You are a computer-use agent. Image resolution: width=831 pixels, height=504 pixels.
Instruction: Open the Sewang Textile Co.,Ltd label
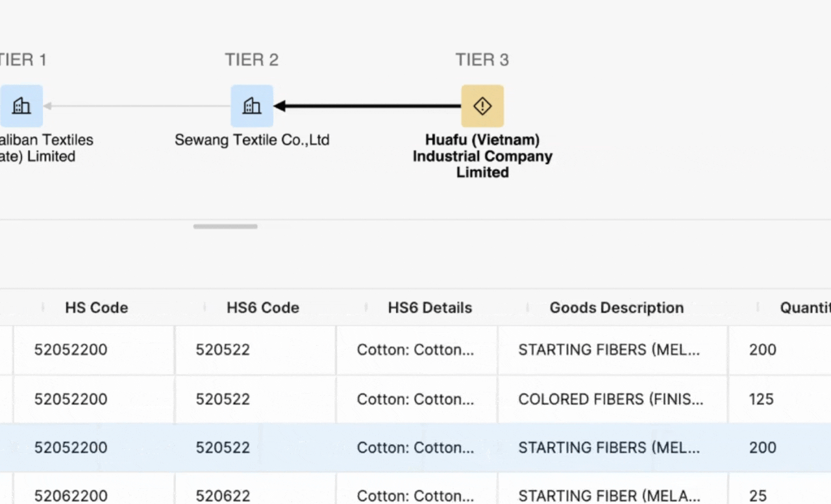[x=252, y=140]
